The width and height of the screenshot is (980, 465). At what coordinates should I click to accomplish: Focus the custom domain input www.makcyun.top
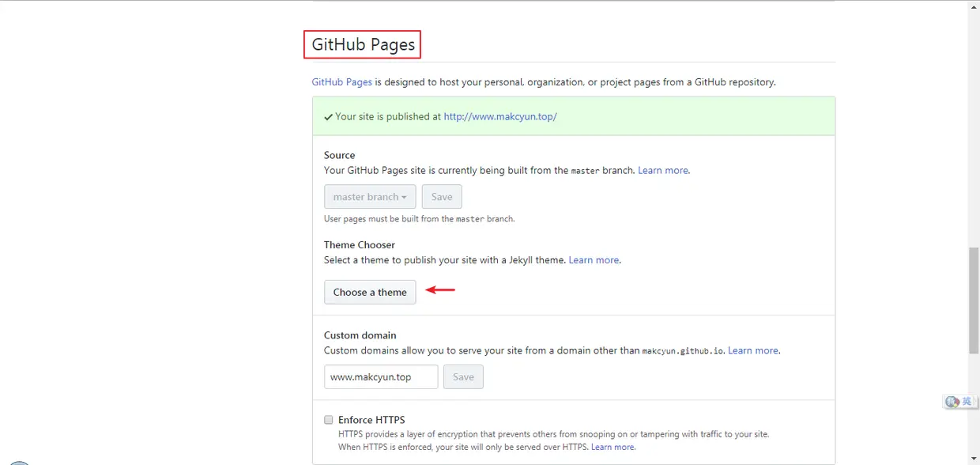pos(381,376)
